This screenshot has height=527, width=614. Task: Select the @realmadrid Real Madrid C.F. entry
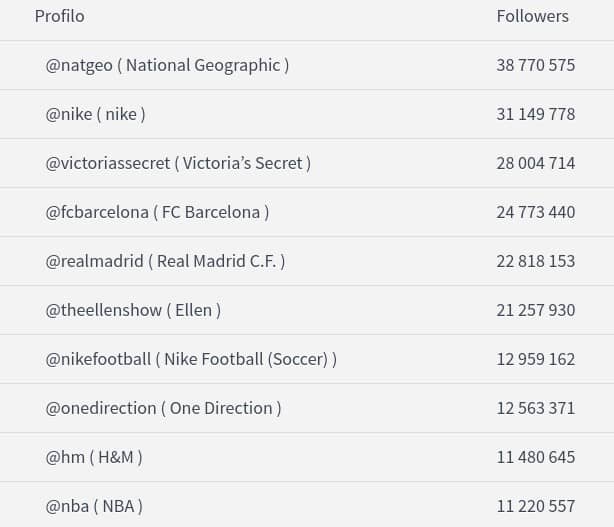tap(165, 261)
